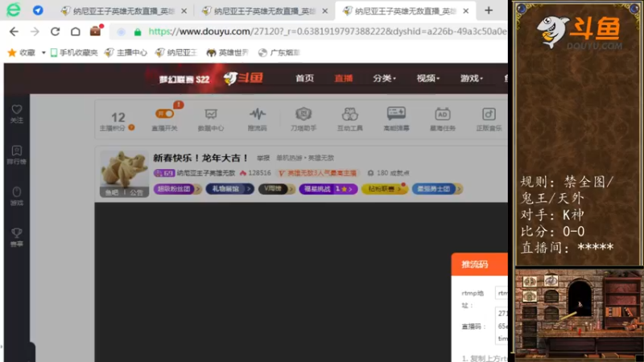Expand the 视频 nav dropdown
The width and height of the screenshot is (644, 362).
[x=428, y=78]
